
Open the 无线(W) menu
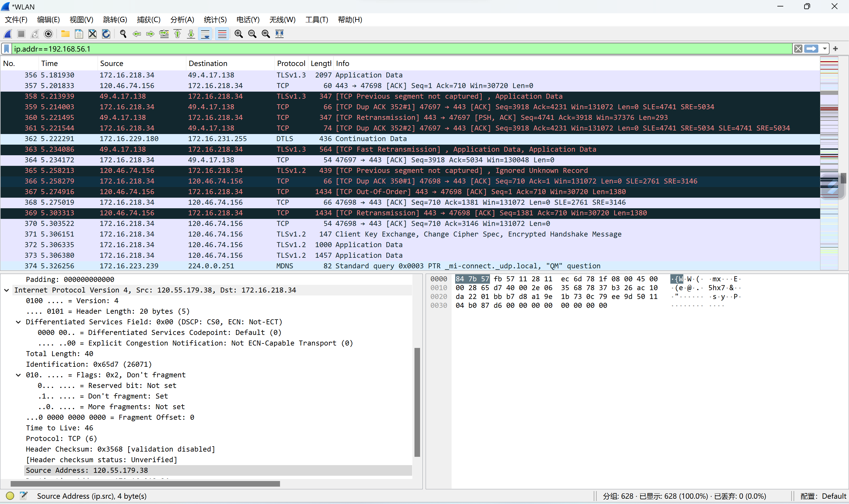point(282,20)
